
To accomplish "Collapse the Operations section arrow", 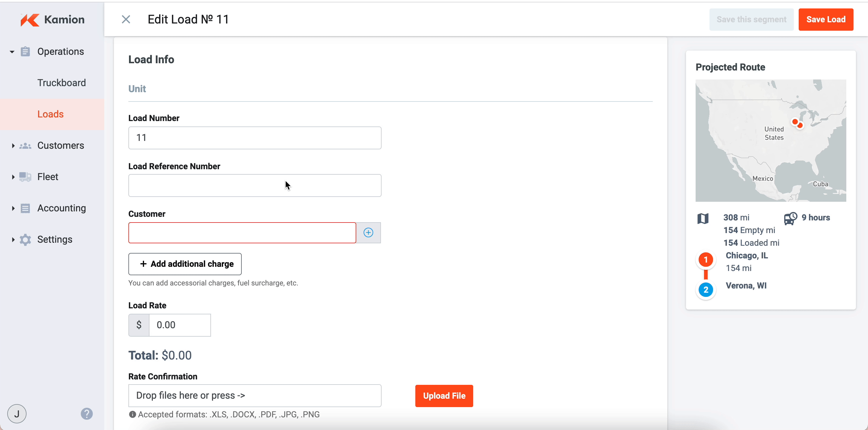I will (12, 52).
